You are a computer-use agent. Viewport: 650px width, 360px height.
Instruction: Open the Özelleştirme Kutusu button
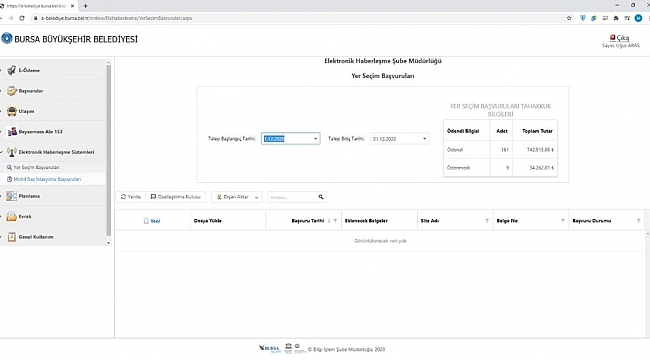pos(176,197)
